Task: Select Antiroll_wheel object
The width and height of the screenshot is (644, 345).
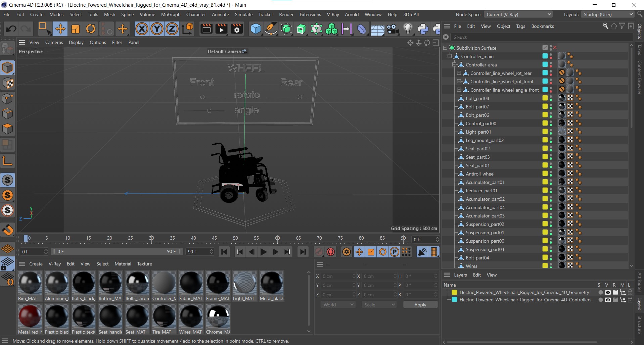Action: pos(480,174)
